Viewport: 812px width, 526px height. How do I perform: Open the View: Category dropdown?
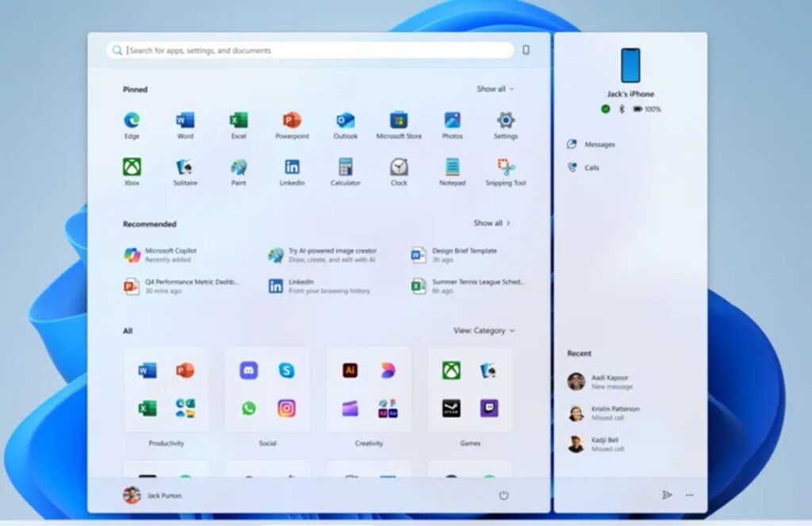484,331
